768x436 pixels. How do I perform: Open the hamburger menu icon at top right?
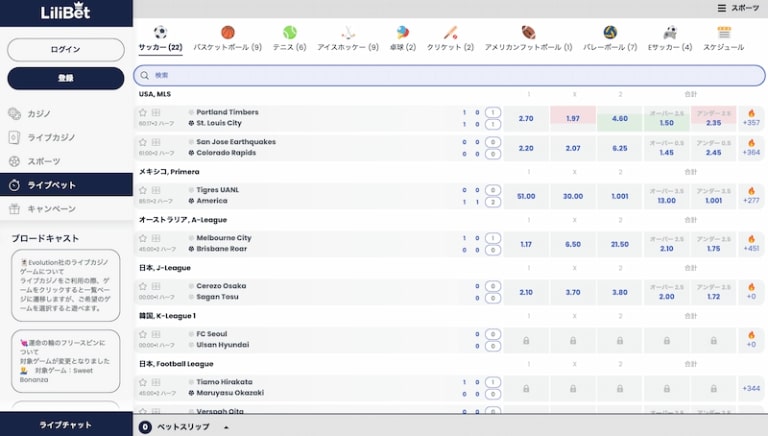tap(721, 8)
